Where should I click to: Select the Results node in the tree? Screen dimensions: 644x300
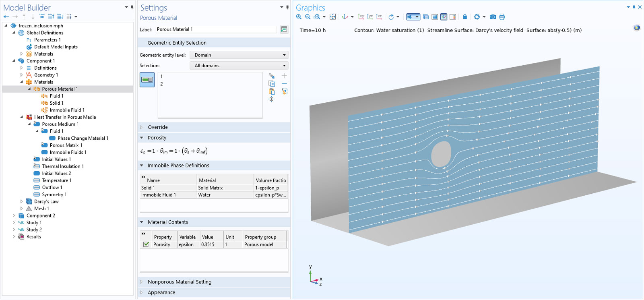point(33,237)
